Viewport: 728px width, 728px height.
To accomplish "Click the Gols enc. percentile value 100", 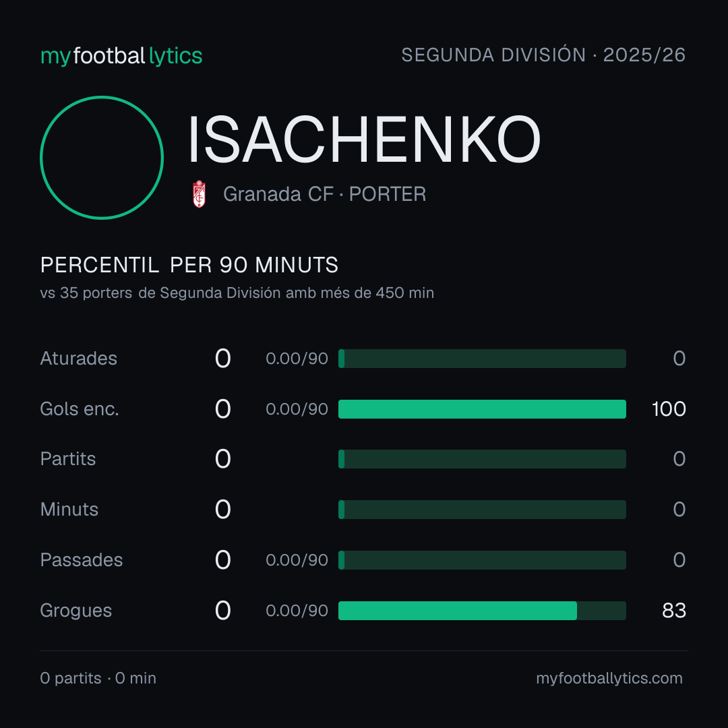I will (x=669, y=409).
